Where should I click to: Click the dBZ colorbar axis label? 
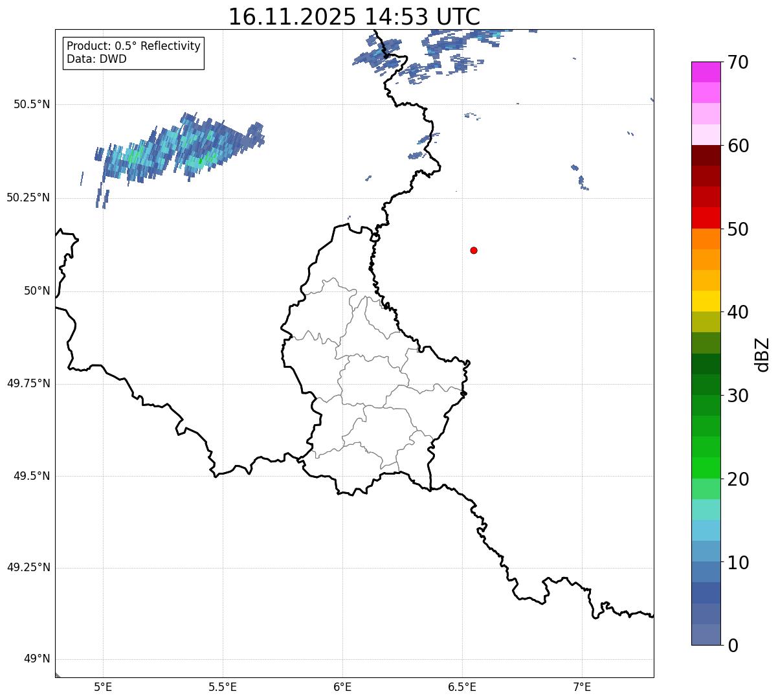[762, 354]
